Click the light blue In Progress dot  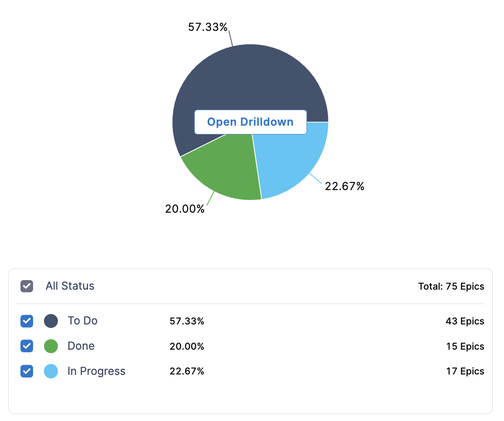[51, 371]
